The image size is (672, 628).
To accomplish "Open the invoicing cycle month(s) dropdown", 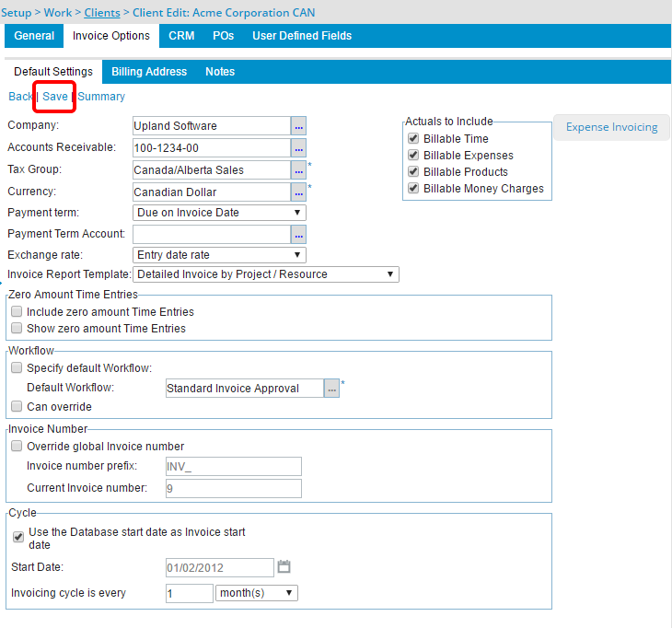I will click(x=256, y=593).
